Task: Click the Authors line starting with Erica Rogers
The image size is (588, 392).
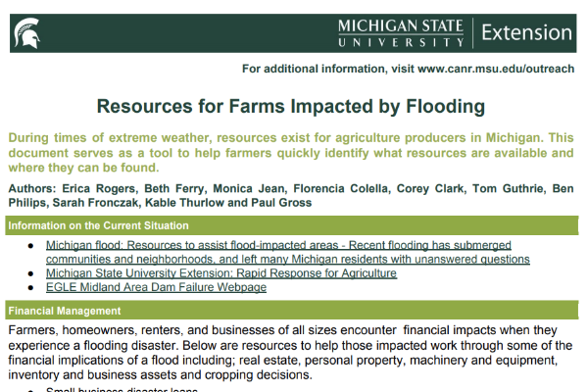Action: pos(291,195)
